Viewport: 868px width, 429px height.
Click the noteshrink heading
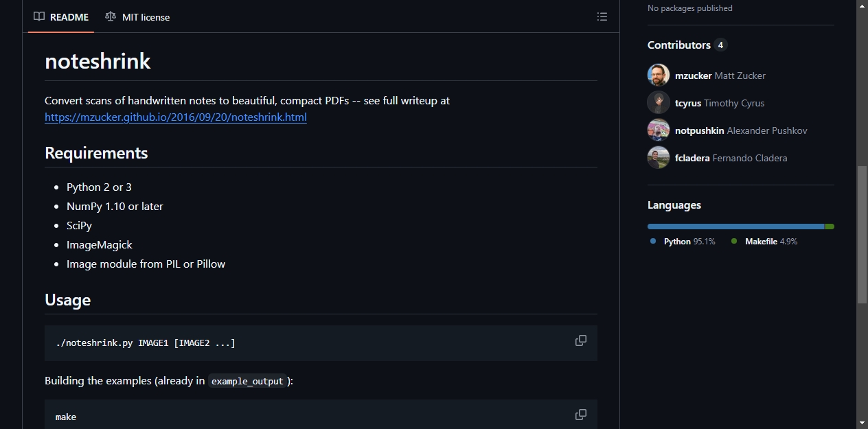(98, 61)
